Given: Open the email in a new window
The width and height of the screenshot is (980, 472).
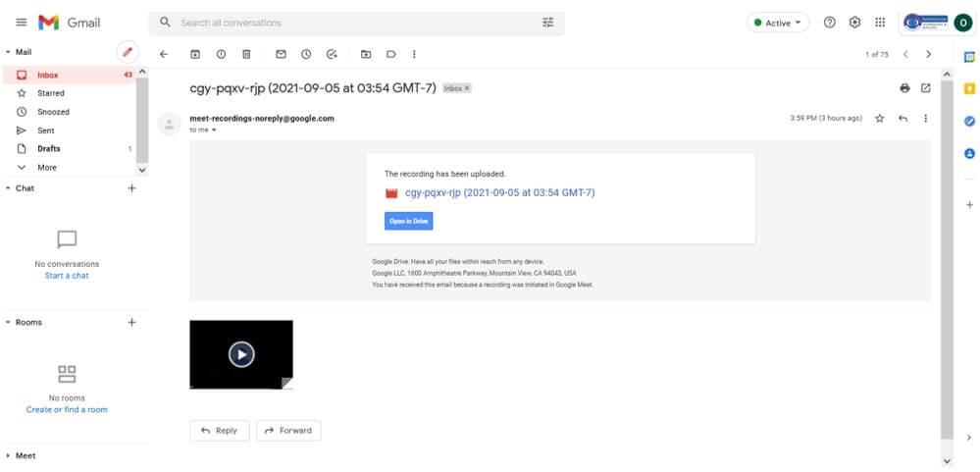Looking at the screenshot, I should point(926,88).
